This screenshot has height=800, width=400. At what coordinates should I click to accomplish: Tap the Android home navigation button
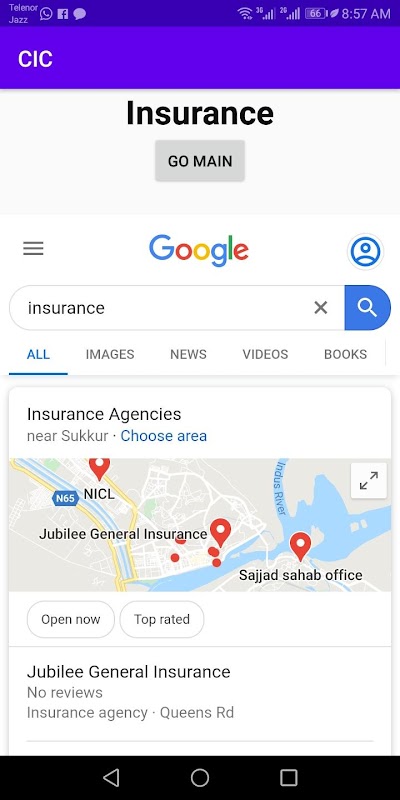coord(200,778)
